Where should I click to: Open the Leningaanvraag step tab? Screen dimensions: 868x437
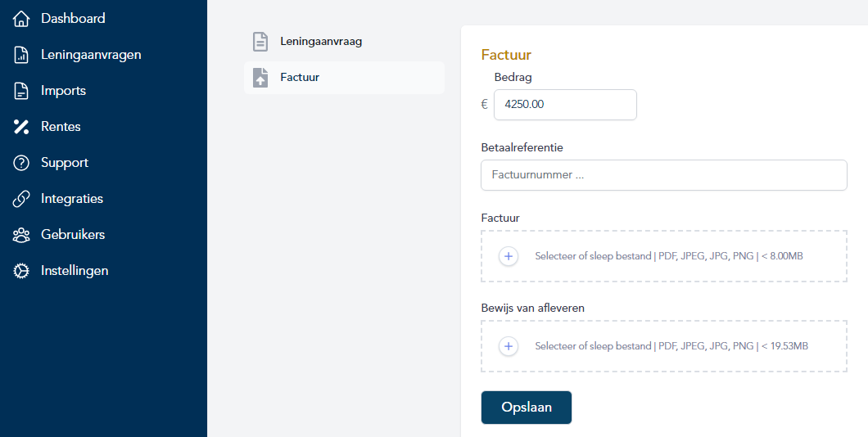tap(321, 41)
